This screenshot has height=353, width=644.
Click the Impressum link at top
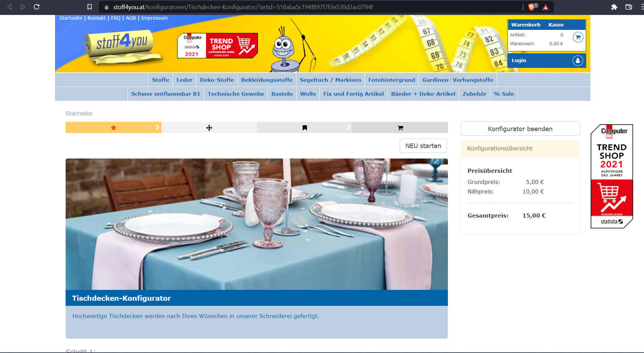[154, 18]
